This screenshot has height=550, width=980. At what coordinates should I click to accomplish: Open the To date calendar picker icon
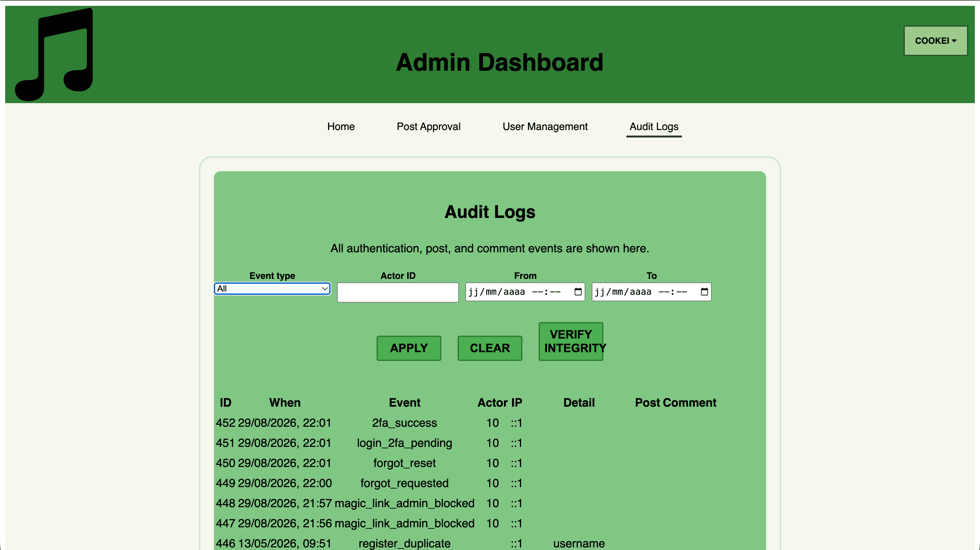click(704, 292)
